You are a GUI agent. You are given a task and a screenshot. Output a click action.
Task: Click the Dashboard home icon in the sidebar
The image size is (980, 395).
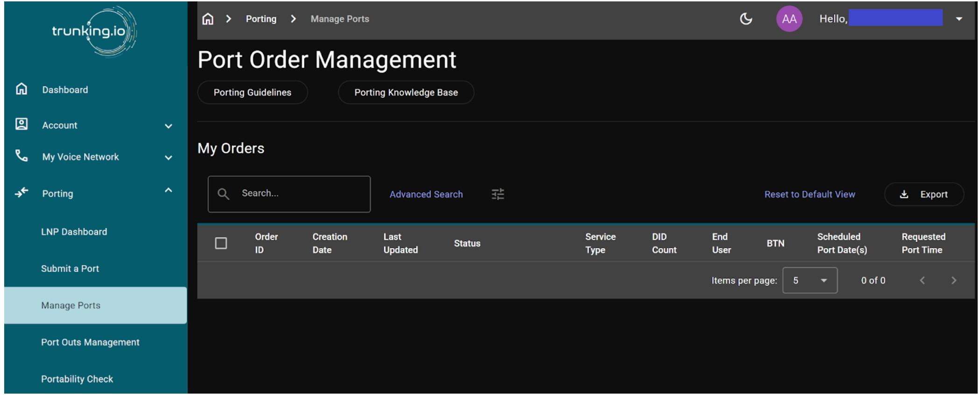tap(21, 89)
